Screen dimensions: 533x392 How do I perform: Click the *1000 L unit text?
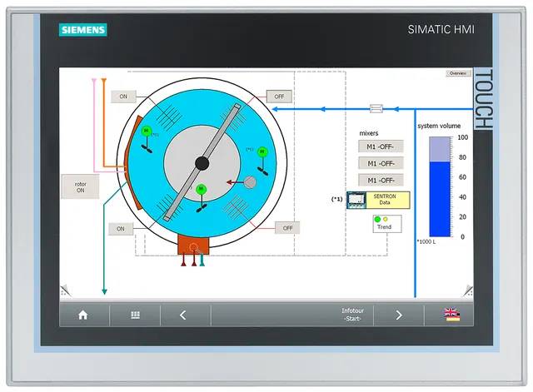click(426, 241)
